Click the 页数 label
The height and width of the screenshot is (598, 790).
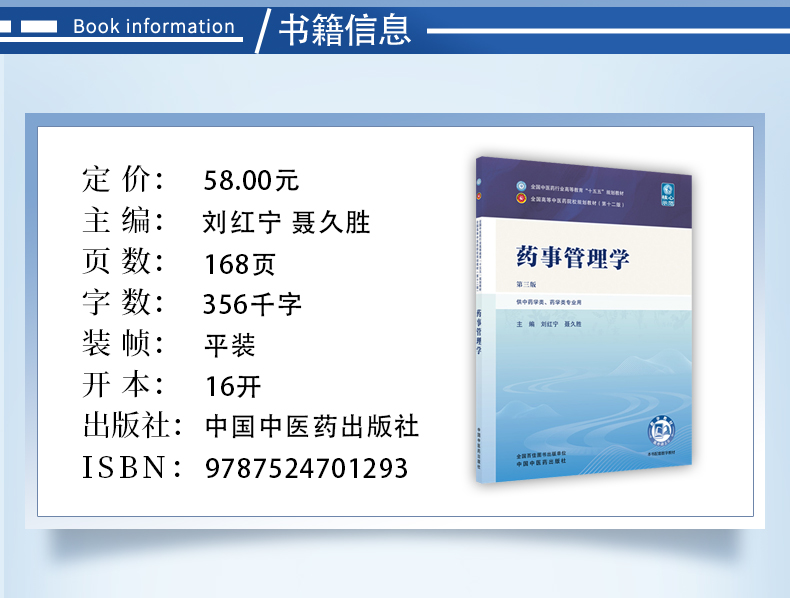click(x=123, y=261)
